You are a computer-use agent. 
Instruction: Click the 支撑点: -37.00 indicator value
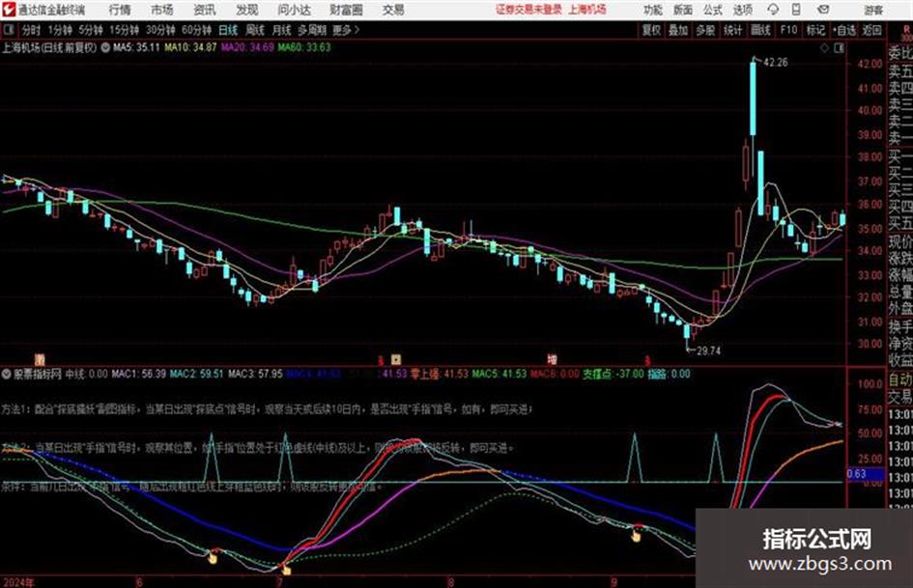point(613,374)
